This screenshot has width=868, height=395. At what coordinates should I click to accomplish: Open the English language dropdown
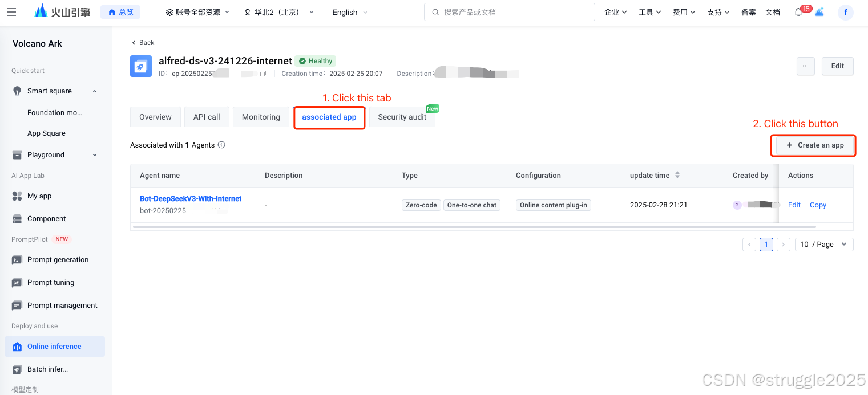point(350,12)
